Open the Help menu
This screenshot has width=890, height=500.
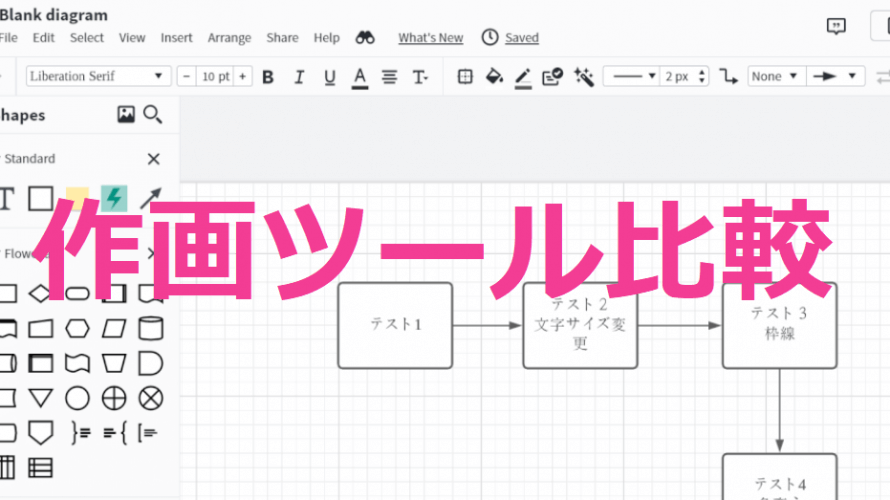tap(326, 38)
